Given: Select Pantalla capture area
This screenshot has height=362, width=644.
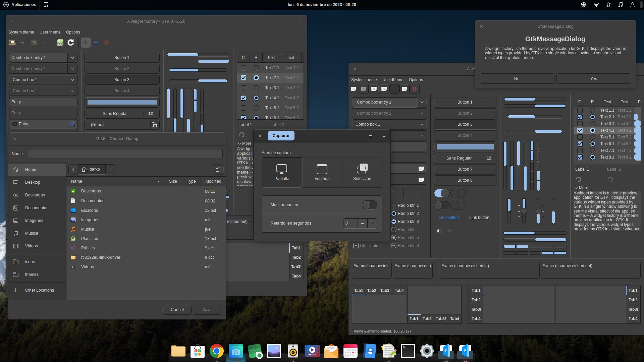Looking at the screenshot, I should tap(282, 173).
